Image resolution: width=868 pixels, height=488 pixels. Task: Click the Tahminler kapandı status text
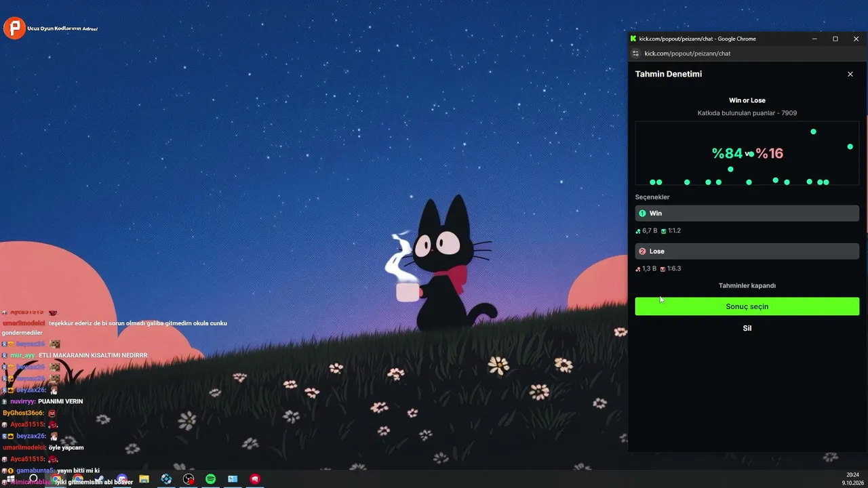tap(747, 286)
